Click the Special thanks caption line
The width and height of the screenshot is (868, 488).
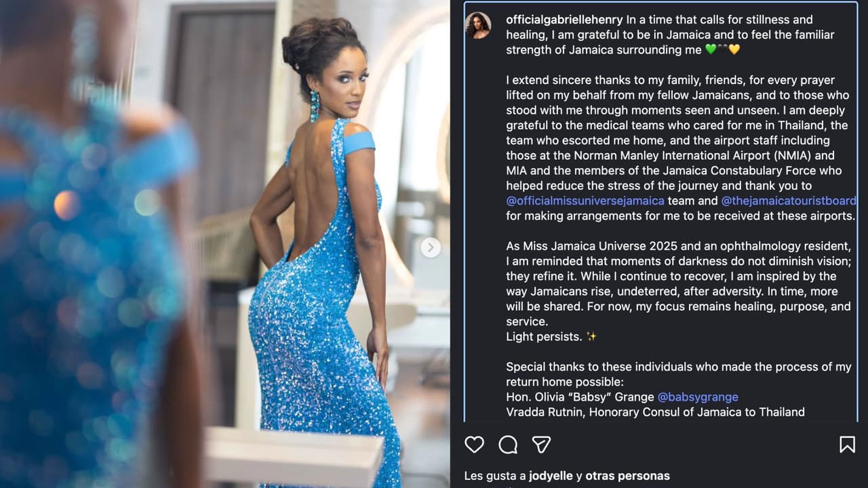coord(678,374)
